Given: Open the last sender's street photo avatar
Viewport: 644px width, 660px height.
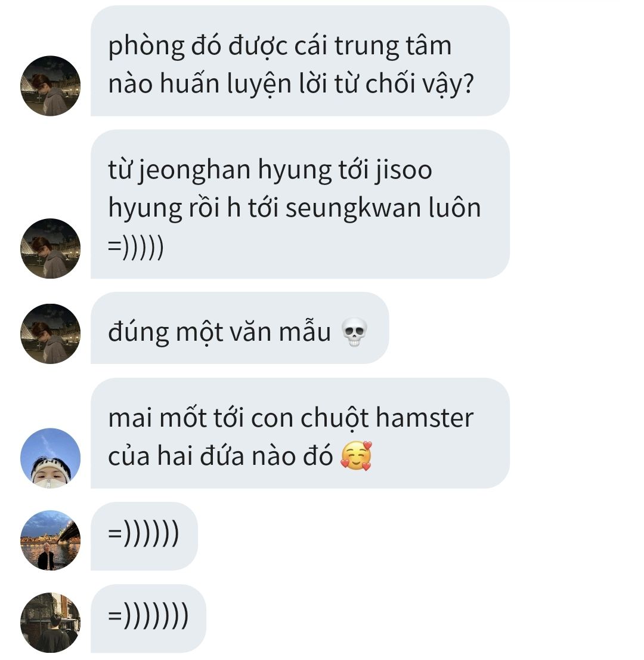Looking at the screenshot, I should coord(51,622).
